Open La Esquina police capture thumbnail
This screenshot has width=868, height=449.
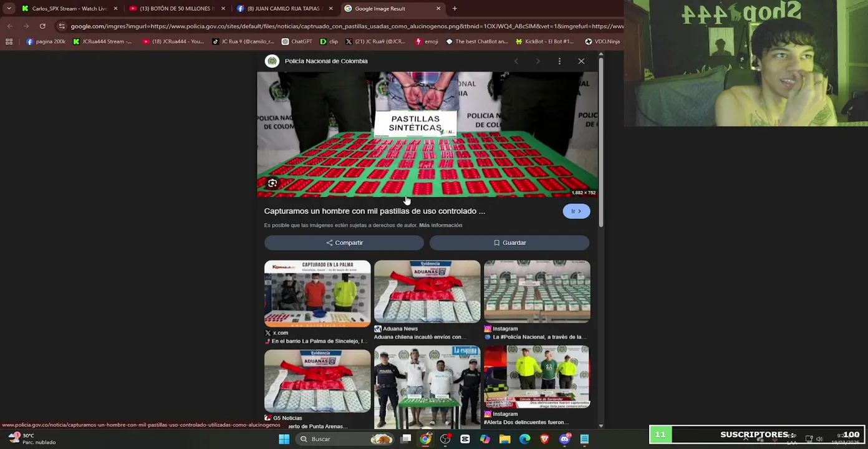coord(427,387)
